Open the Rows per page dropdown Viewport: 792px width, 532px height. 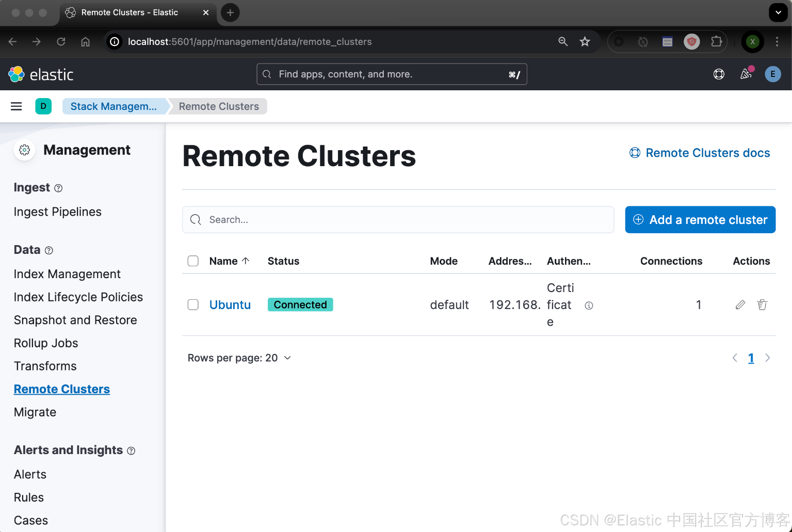(239, 358)
